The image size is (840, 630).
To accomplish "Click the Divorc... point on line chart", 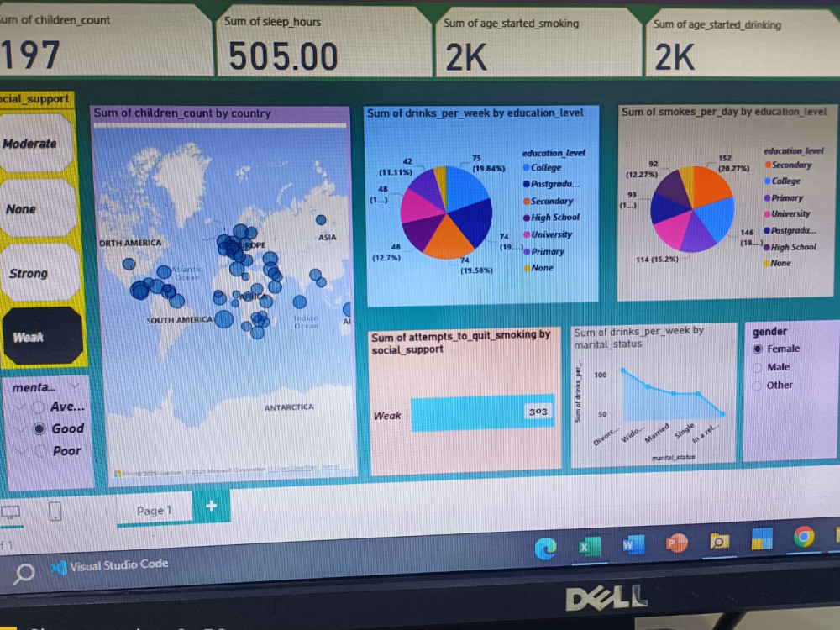I will point(623,370).
